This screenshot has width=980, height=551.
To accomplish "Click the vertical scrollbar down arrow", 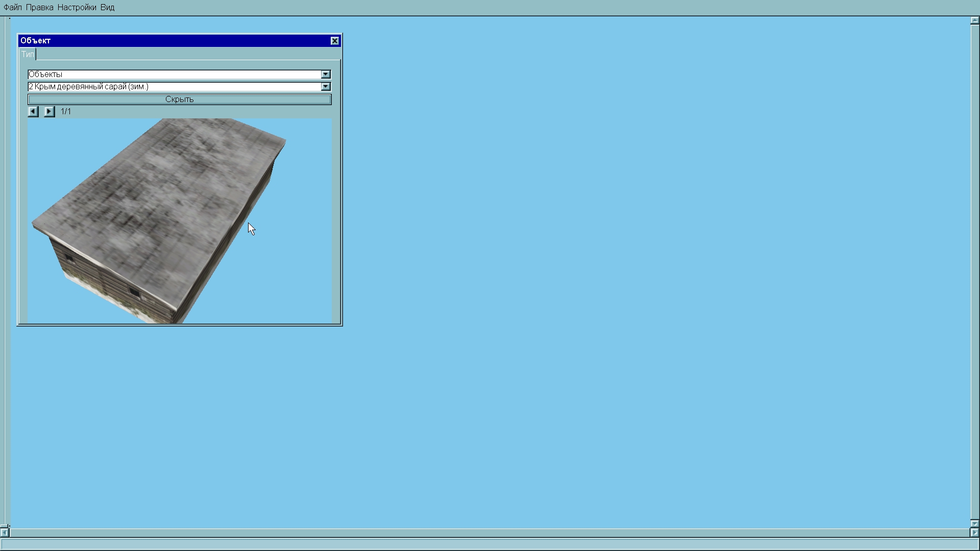I will click(x=974, y=523).
